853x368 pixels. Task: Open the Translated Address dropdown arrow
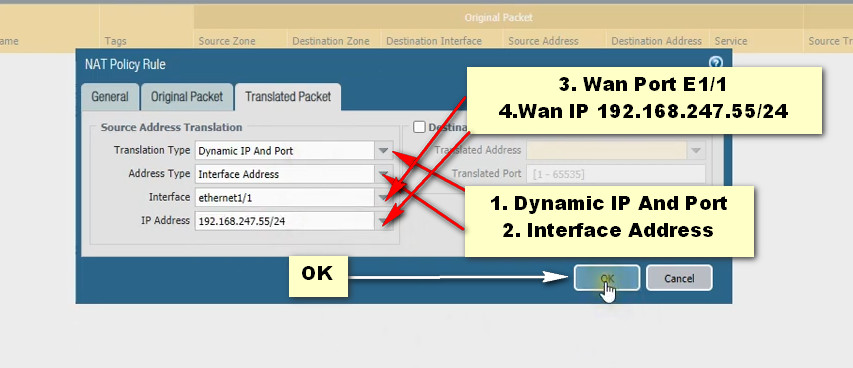coord(696,150)
